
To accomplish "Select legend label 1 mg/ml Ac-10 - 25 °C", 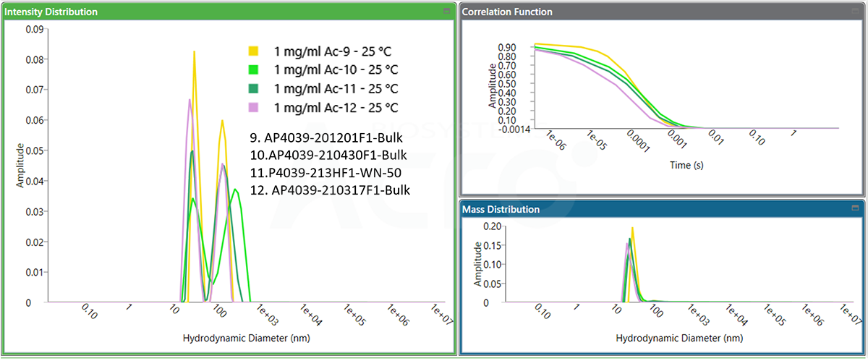I will tap(336, 70).
